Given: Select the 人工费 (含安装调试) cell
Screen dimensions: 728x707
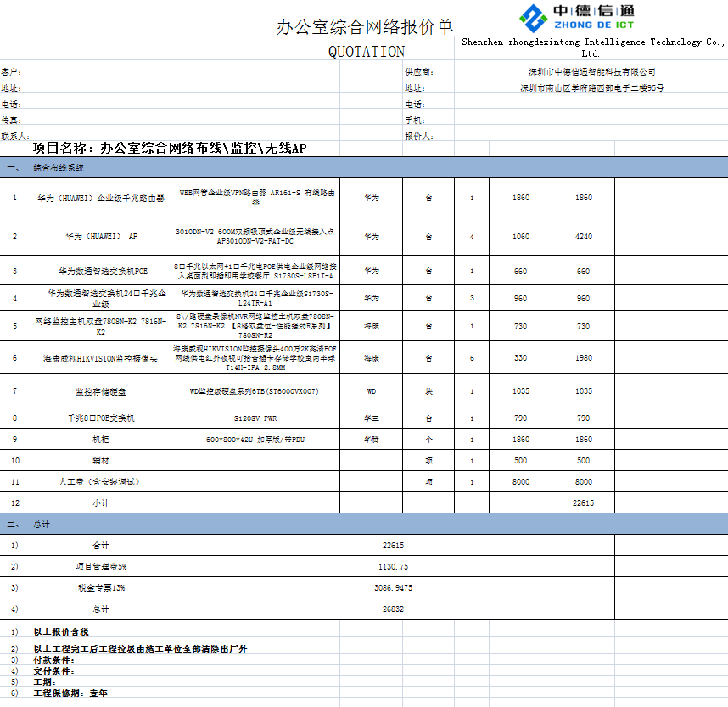Looking at the screenshot, I should coord(100,482).
